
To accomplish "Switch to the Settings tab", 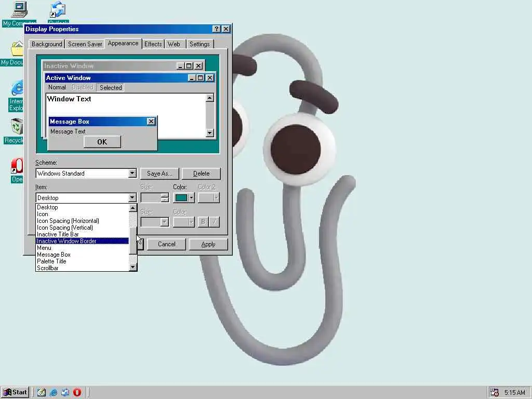I will point(199,44).
